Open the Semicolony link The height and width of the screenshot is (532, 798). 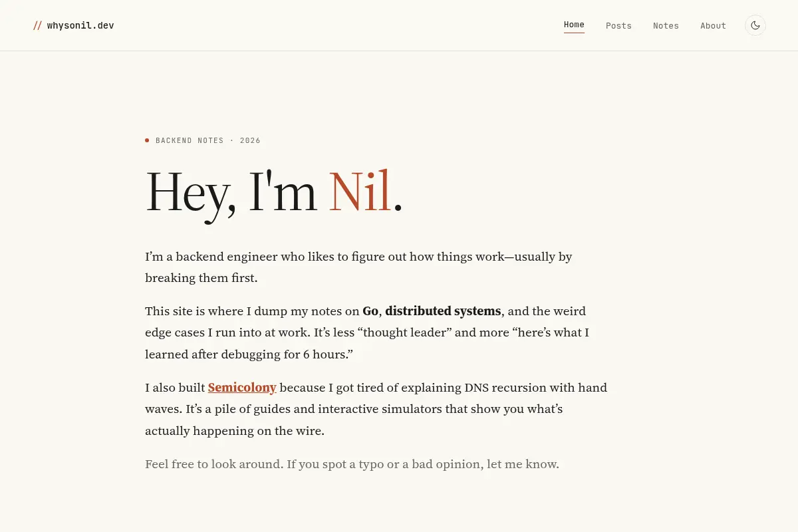coord(242,387)
